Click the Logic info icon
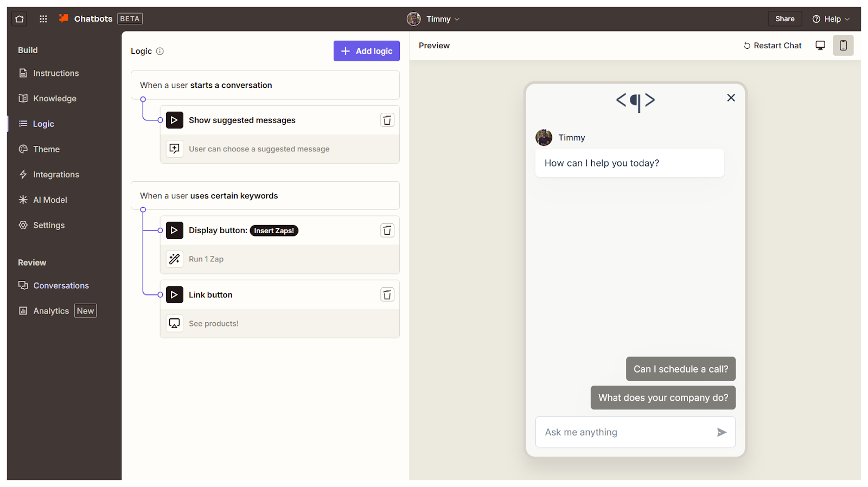Image resolution: width=868 pixels, height=487 pixels. [x=160, y=52]
